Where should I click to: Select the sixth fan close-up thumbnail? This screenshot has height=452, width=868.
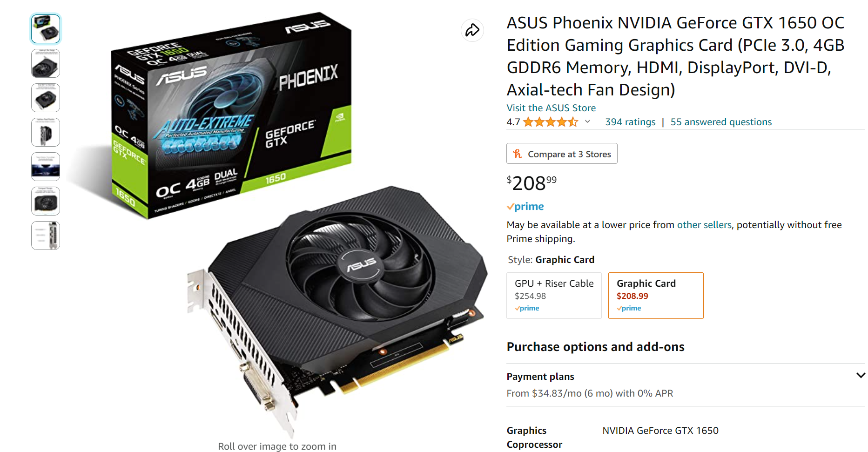pyautogui.click(x=46, y=201)
